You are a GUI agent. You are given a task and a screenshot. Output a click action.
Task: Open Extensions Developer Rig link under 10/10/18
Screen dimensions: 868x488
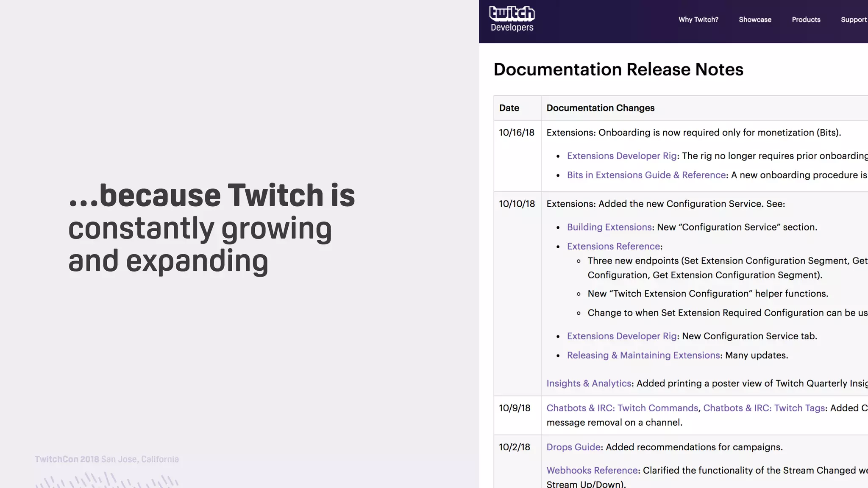point(622,336)
